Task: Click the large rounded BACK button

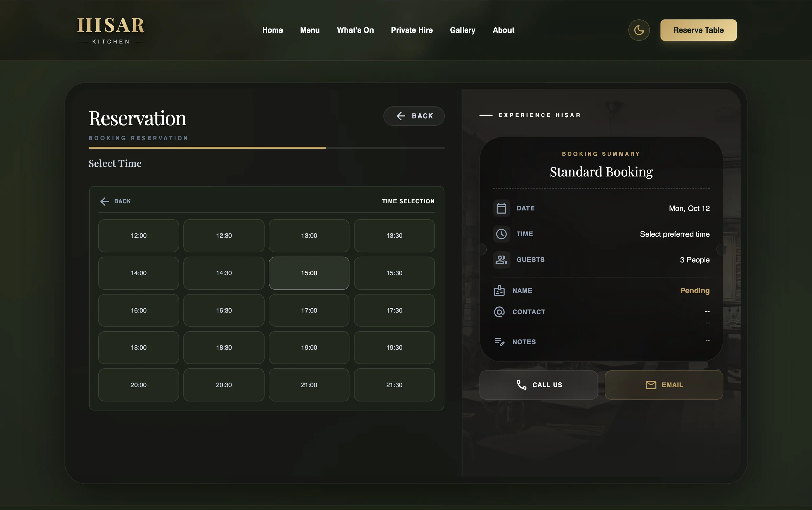Action: coord(414,116)
